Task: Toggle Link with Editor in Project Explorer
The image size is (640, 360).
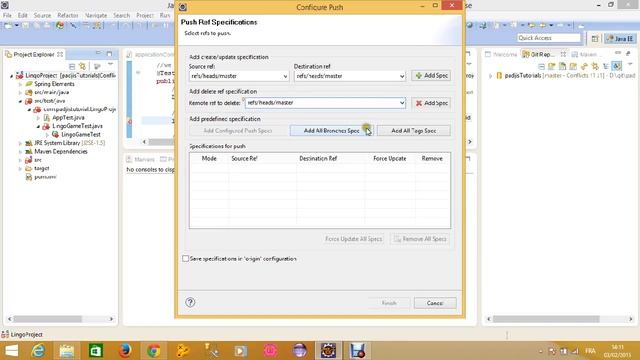Action: [x=83, y=66]
